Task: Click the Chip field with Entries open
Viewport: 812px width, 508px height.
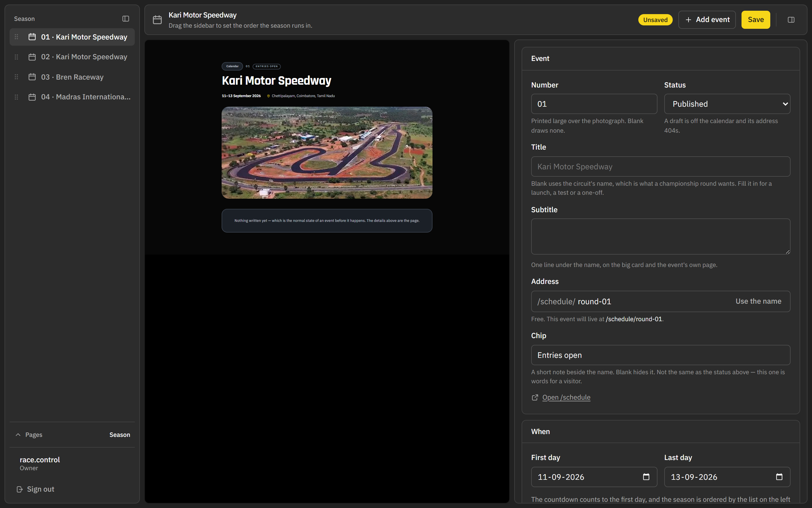Action: 661,355
